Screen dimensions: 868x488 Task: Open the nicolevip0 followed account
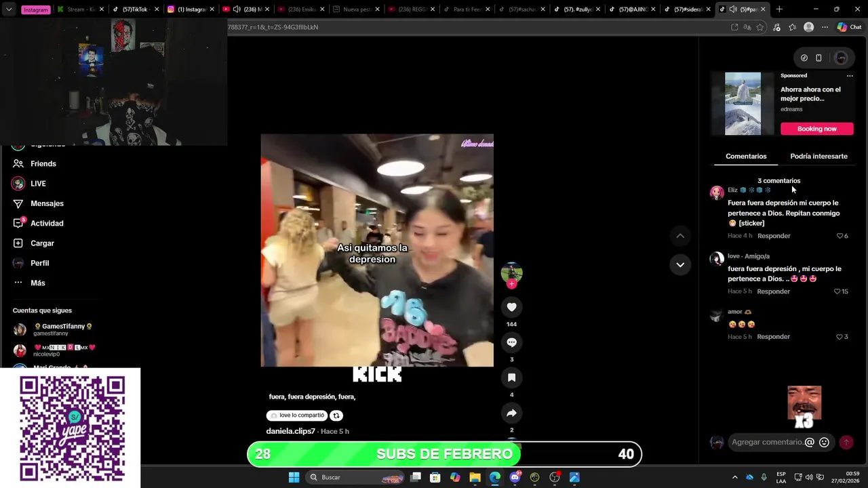point(53,350)
